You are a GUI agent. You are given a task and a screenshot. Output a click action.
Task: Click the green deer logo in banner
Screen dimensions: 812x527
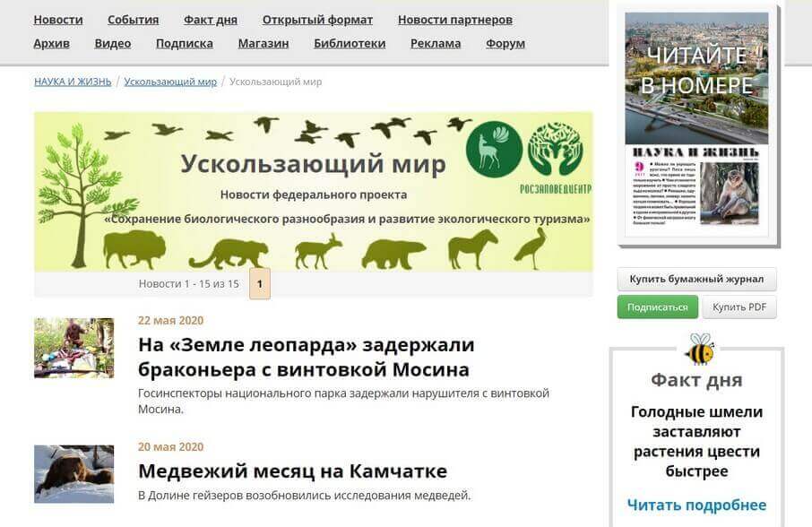click(494, 149)
